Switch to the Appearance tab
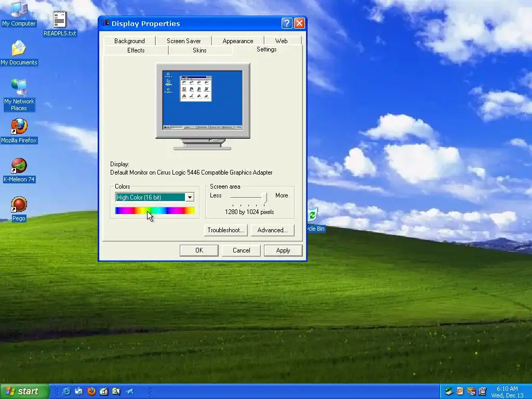The width and height of the screenshot is (532, 399). pyautogui.click(x=238, y=41)
